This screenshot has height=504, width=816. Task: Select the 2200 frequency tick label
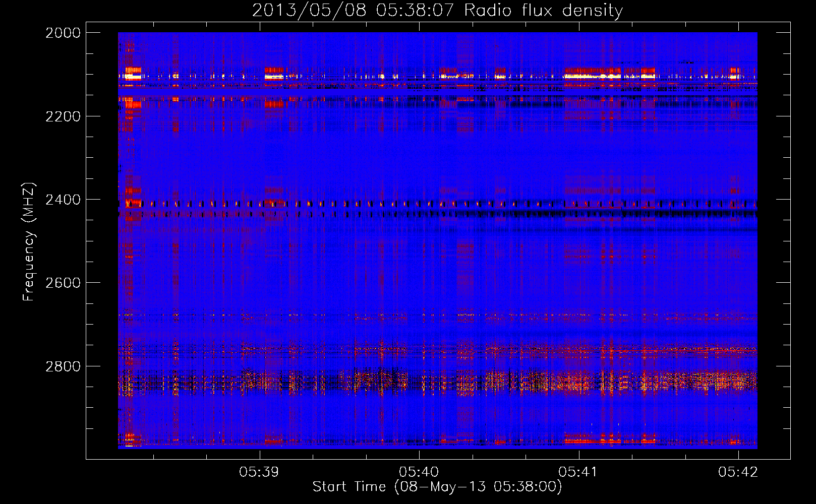tap(63, 116)
